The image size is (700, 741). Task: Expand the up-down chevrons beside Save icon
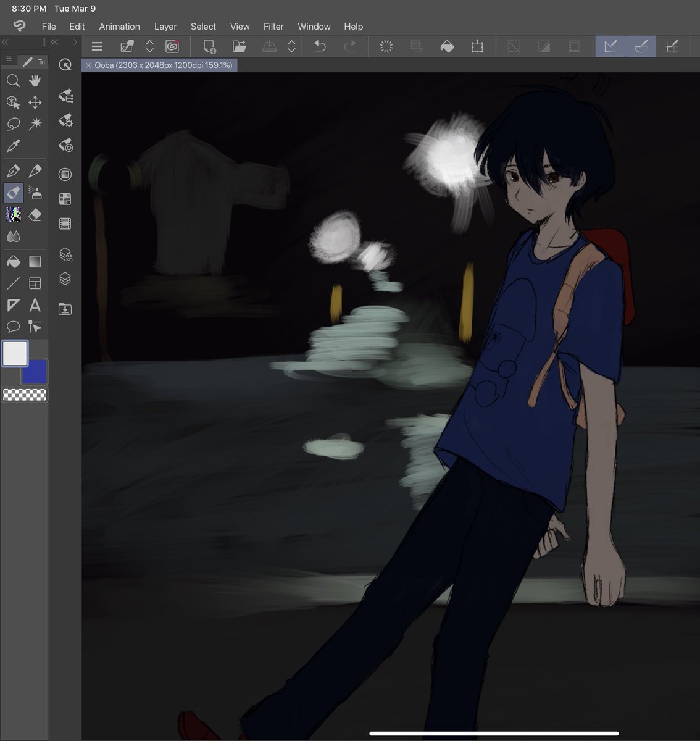[x=291, y=46]
